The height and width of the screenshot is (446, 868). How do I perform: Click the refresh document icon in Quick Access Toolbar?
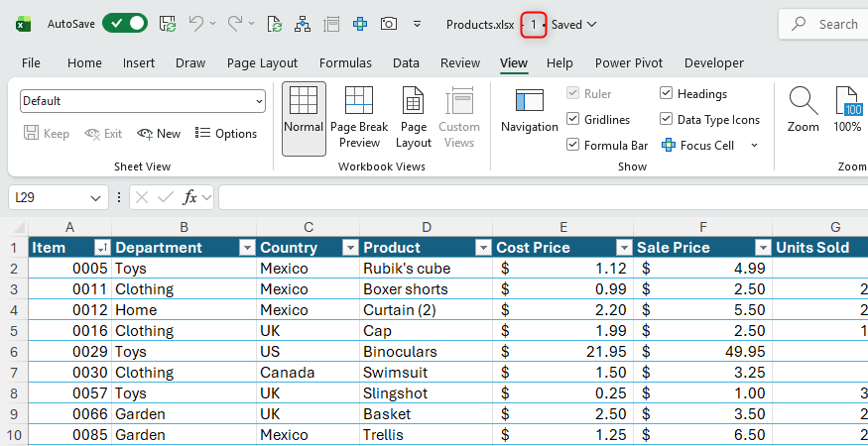point(275,24)
